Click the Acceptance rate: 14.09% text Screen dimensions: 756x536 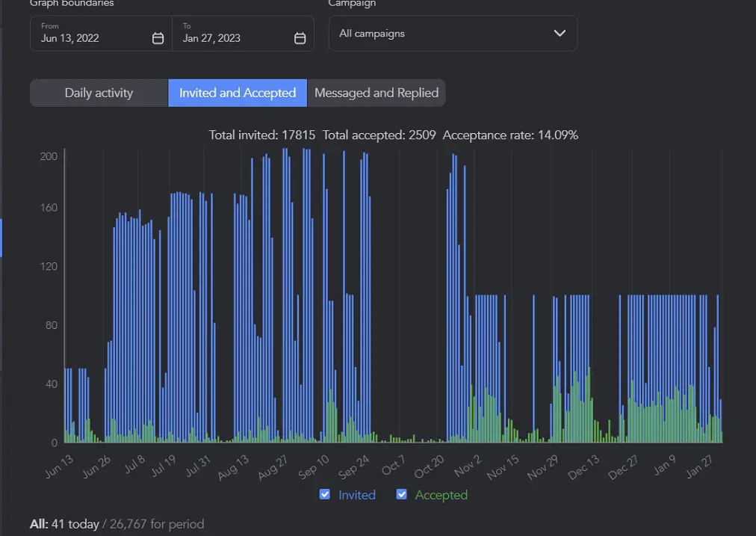coord(510,135)
